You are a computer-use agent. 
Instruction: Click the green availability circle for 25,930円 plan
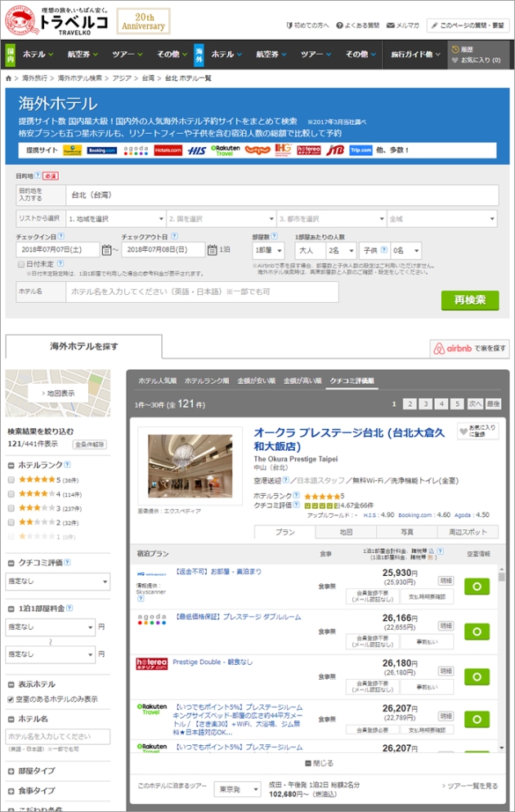pos(477,587)
